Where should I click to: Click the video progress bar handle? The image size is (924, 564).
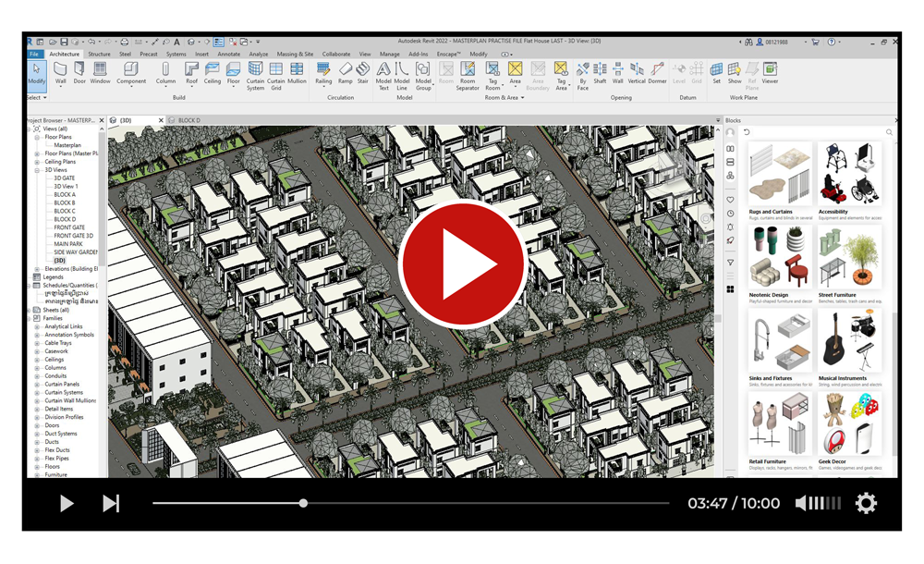303,504
